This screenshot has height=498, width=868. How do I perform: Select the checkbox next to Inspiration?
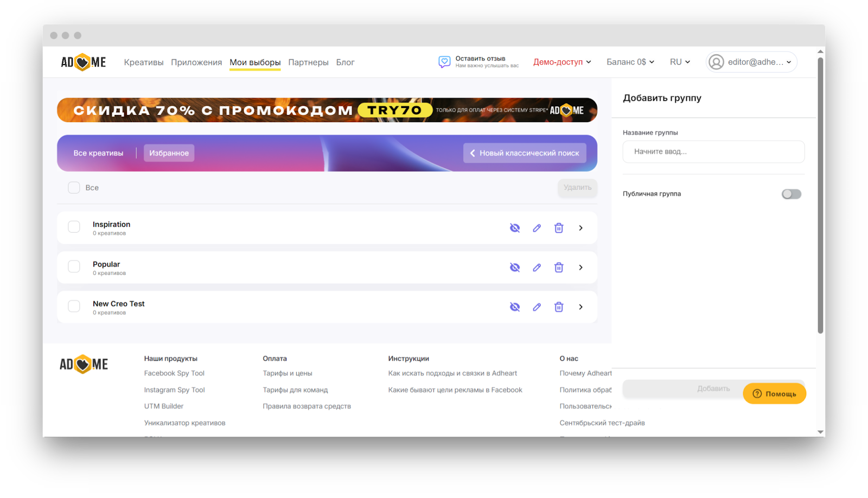point(73,227)
